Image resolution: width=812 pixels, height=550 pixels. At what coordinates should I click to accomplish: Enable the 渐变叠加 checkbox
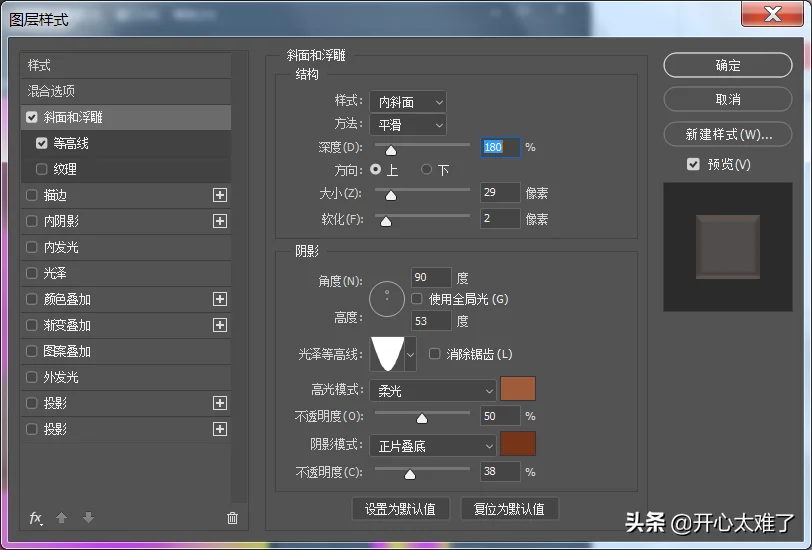pyautogui.click(x=32, y=325)
